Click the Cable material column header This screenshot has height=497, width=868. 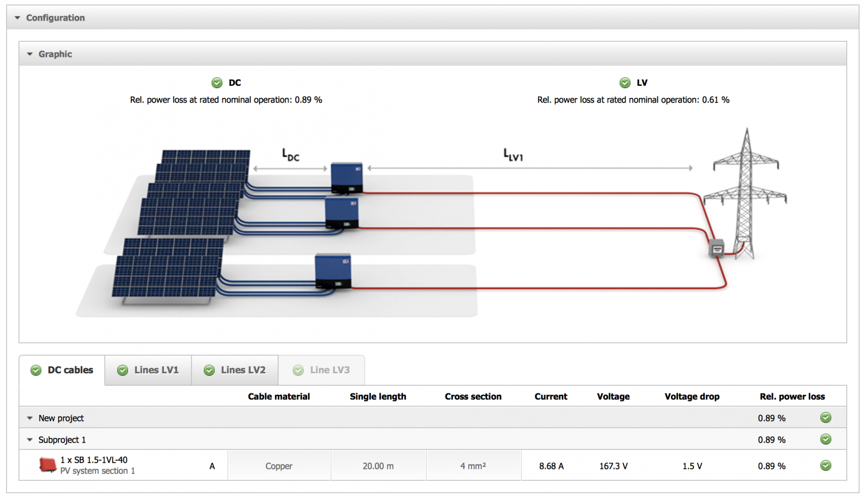(x=279, y=397)
